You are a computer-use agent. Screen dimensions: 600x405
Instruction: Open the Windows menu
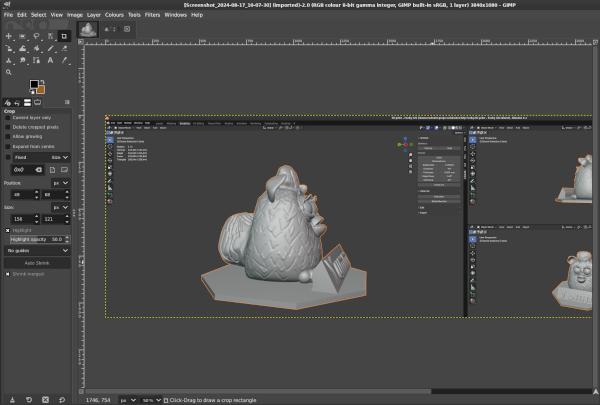coord(175,15)
